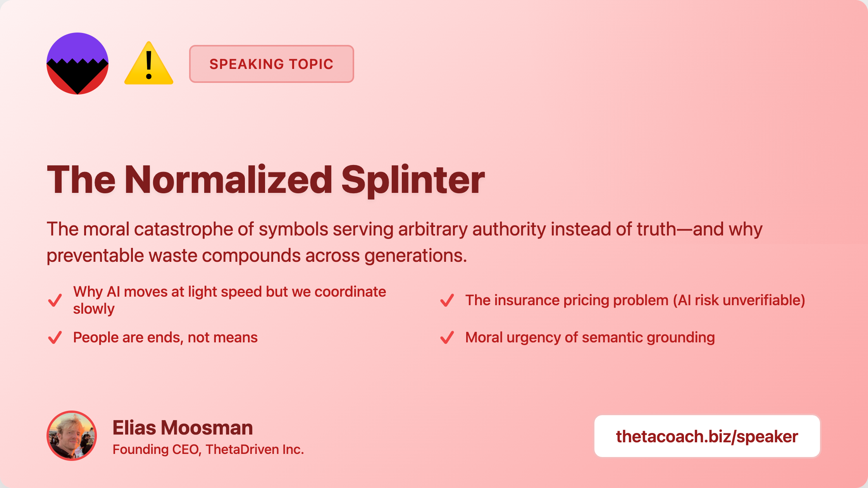Open the thetacoach.biz/speaker link
Viewport: 868px width, 488px height.
click(707, 436)
